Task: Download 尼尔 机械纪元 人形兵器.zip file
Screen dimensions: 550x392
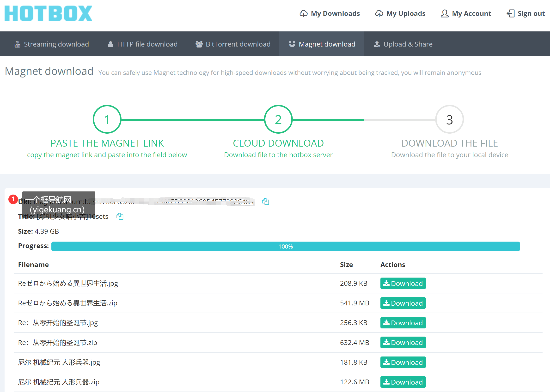Action: tap(403, 382)
